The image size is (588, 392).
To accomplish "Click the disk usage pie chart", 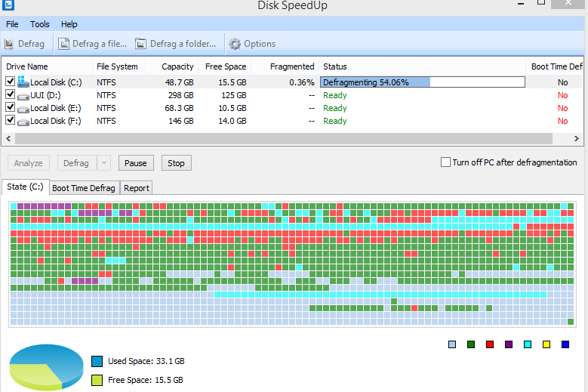I will click(x=46, y=367).
